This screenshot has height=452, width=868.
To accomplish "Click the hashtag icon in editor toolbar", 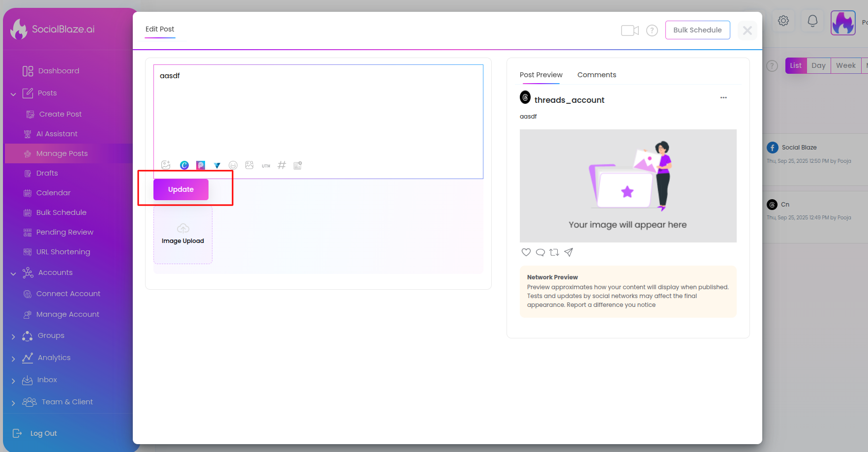I will coord(282,165).
